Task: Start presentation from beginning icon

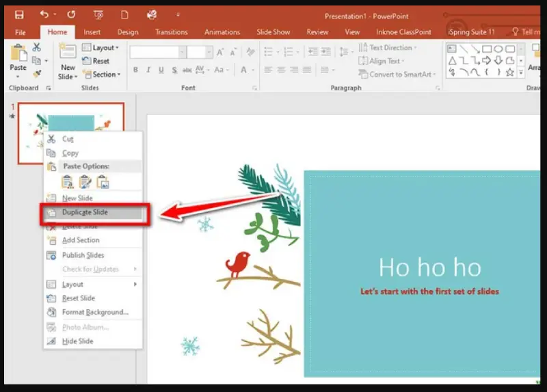Action: click(x=98, y=14)
